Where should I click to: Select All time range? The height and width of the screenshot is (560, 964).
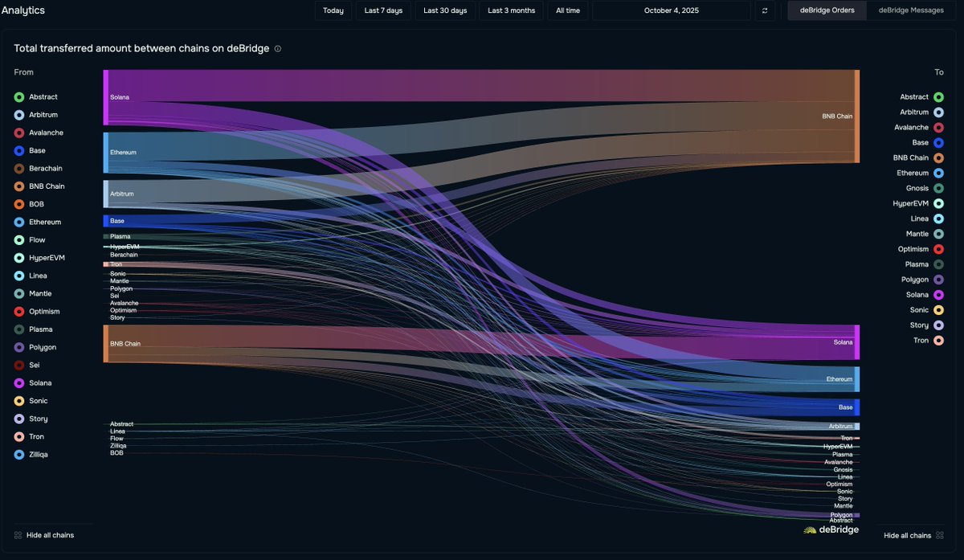tap(568, 10)
